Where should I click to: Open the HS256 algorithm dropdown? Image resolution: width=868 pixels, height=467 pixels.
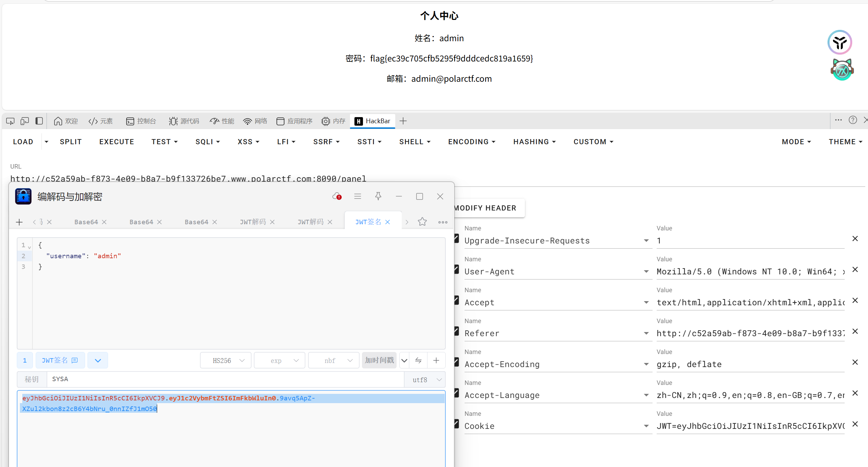[226, 361]
